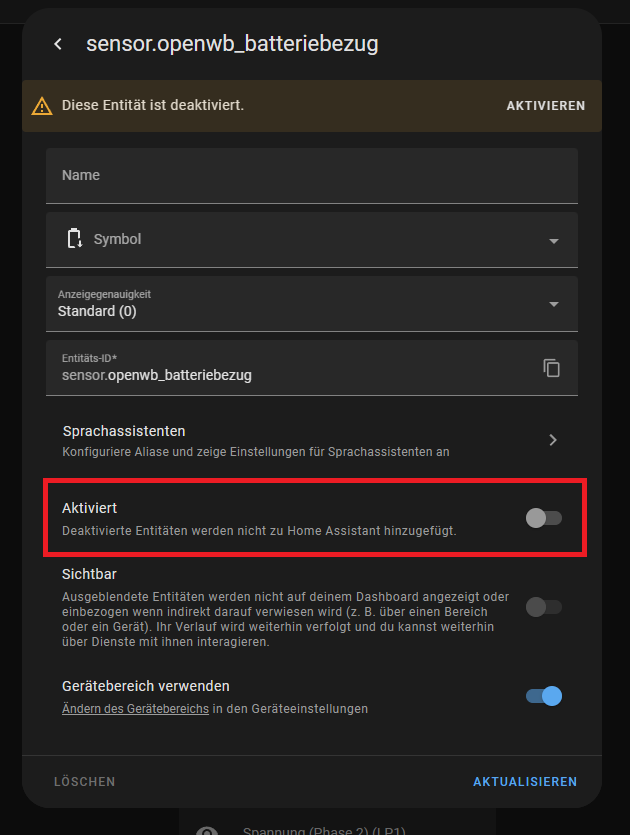
Task: Open the Symbol dropdown arrow
Action: point(554,241)
